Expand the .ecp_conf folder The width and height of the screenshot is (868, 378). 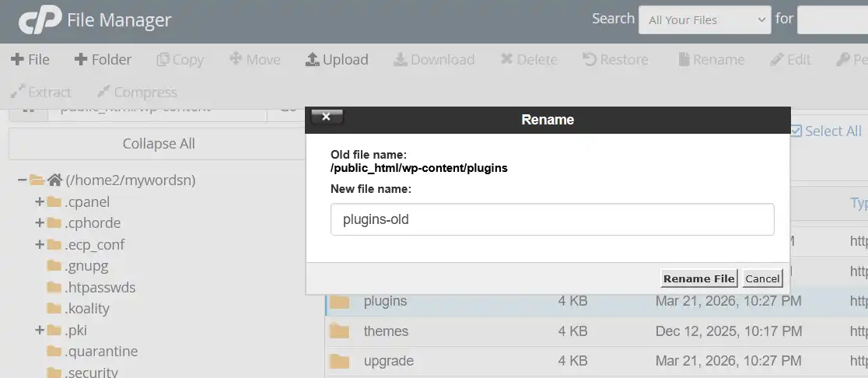point(40,244)
